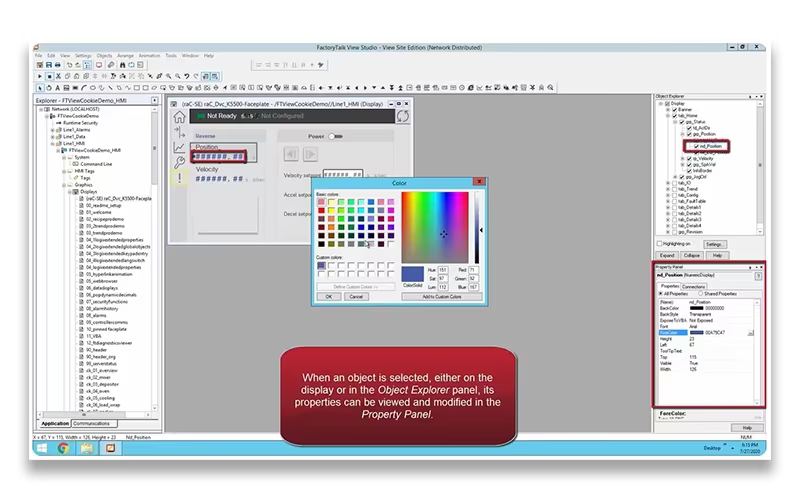Expand the Line1_Data node in Explorer tree

point(53,137)
